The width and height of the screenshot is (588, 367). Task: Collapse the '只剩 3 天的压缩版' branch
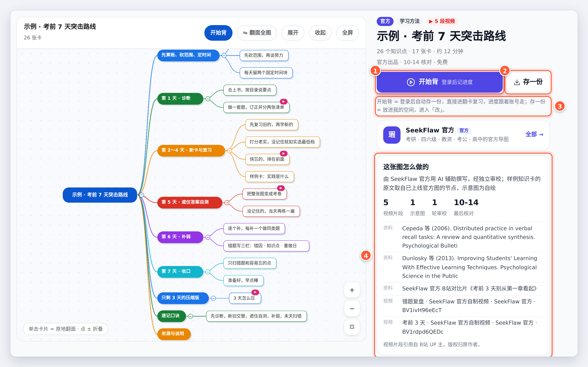[x=213, y=298]
